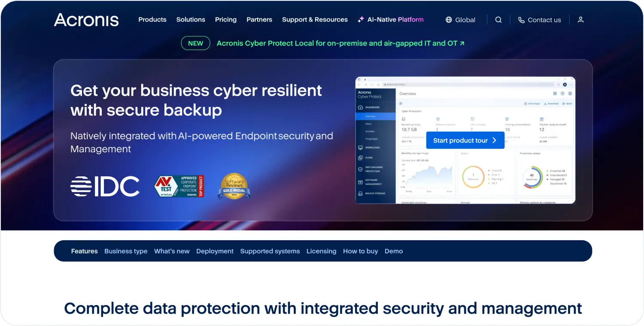The height and width of the screenshot is (326, 644).
Task: Click the phone icon beside Contact us
Action: [x=521, y=20]
